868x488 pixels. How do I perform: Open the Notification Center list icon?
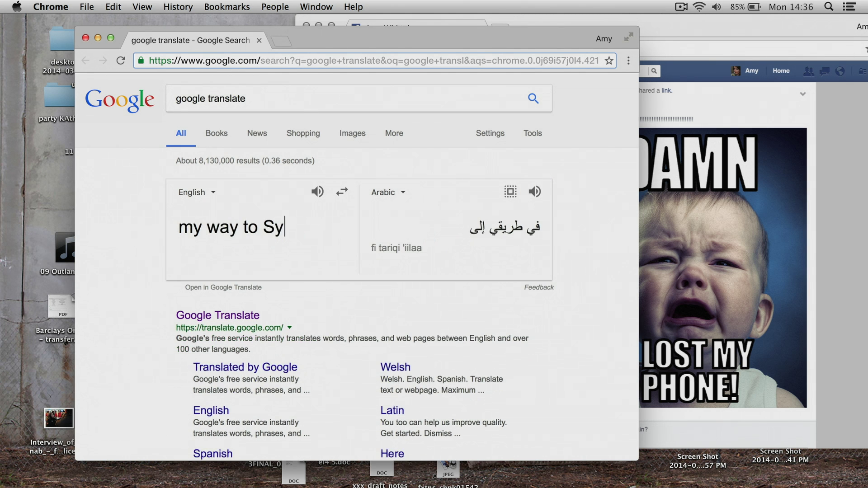849,7
